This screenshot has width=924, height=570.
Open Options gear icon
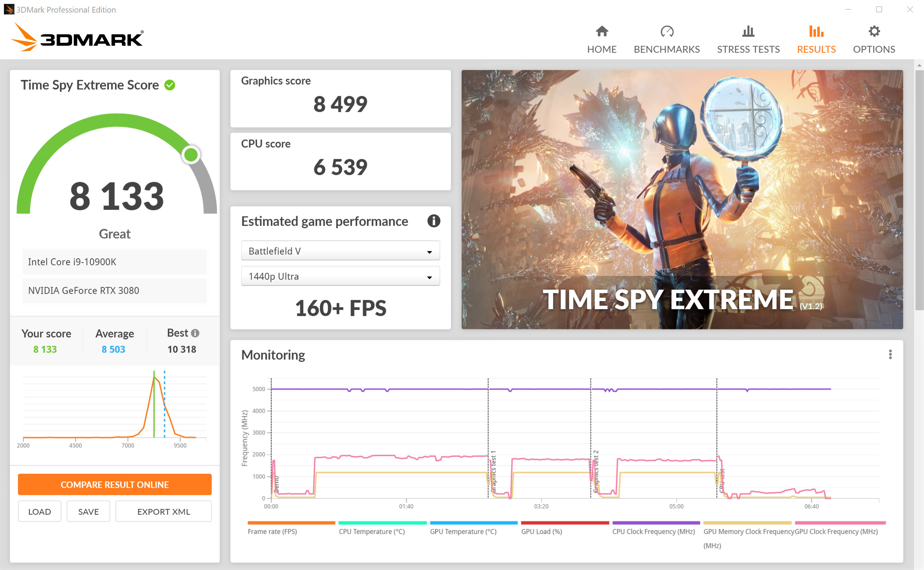coord(874,31)
